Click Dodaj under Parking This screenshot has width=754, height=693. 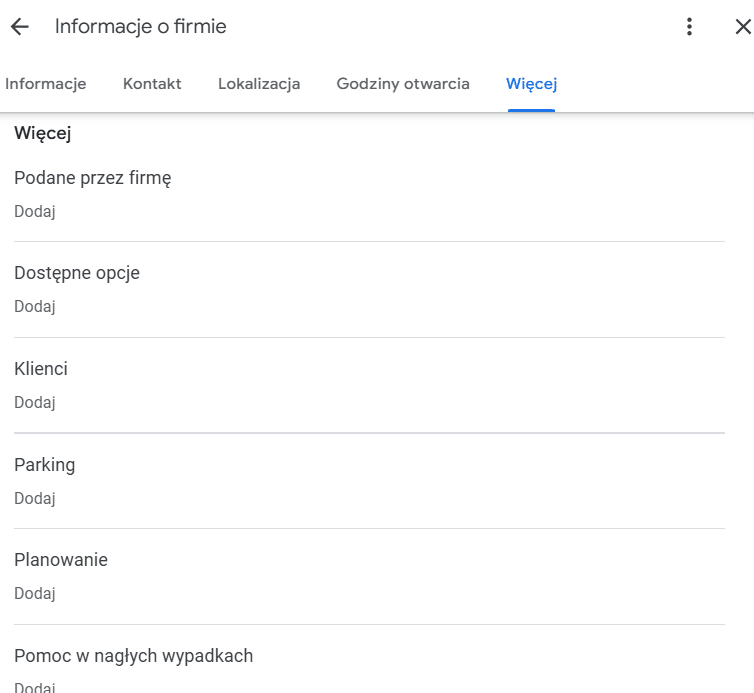(x=35, y=498)
